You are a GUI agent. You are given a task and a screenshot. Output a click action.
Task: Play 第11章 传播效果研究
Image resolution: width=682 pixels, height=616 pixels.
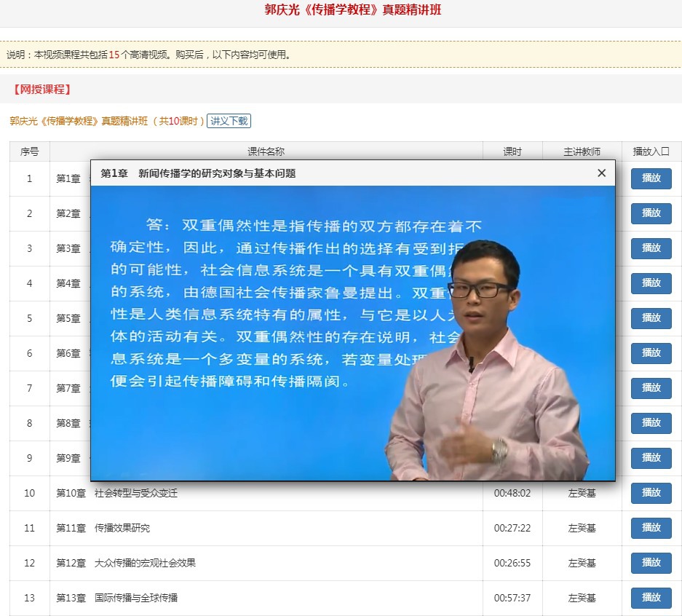click(650, 528)
